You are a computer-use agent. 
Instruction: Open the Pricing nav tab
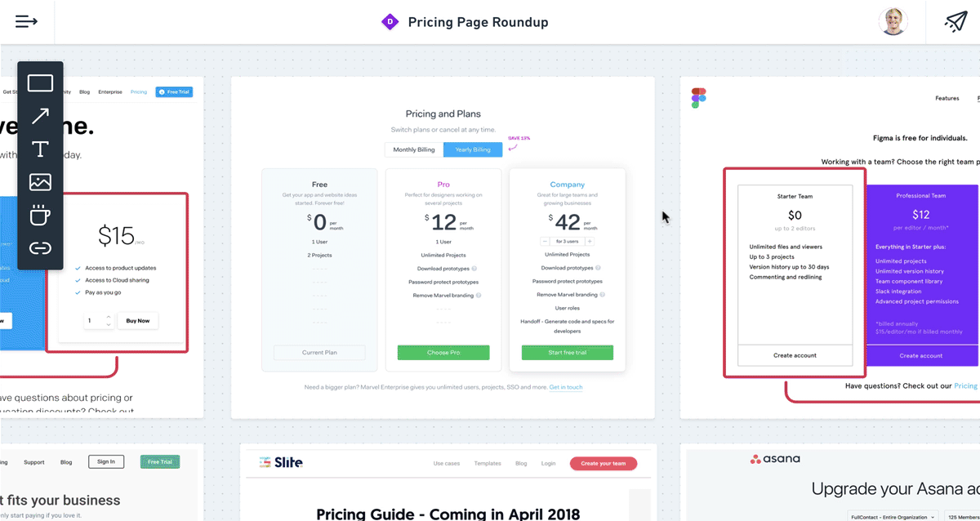[x=139, y=92]
